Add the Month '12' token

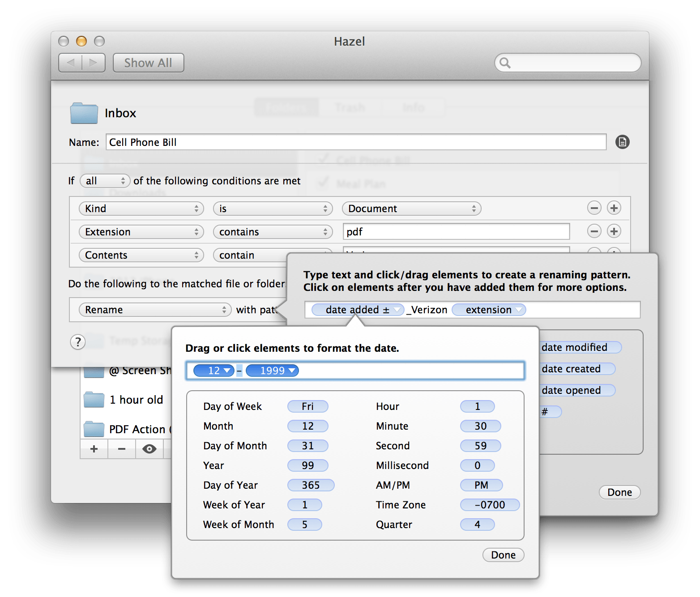click(x=307, y=426)
